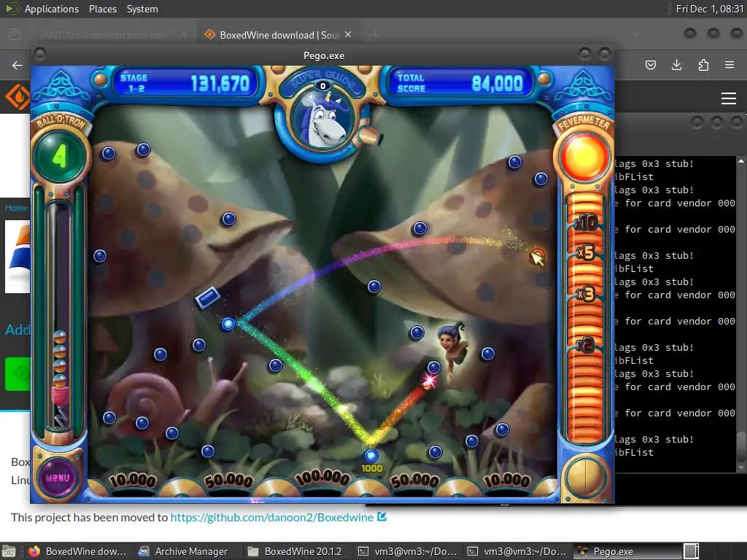Click the clock showing Fri Dec 1, 08:31
Viewport: 747px width, 560px height.
[710, 9]
